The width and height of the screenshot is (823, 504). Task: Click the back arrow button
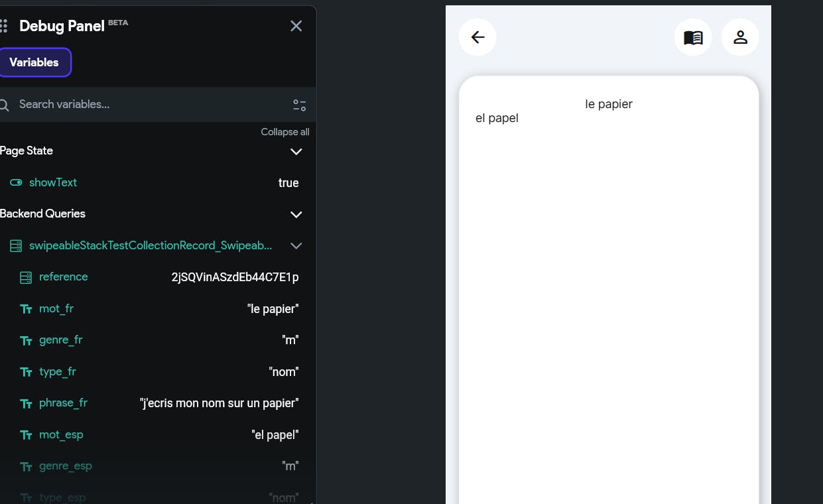(x=477, y=37)
